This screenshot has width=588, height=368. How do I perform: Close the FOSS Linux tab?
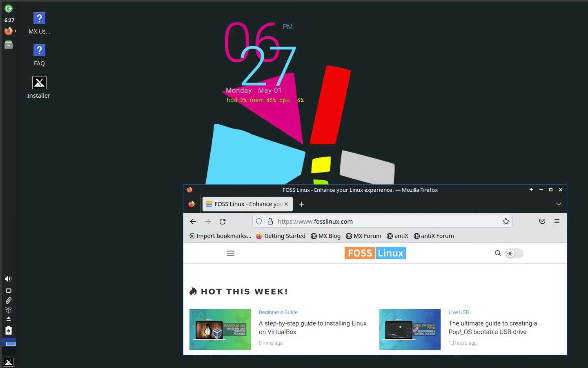click(286, 204)
